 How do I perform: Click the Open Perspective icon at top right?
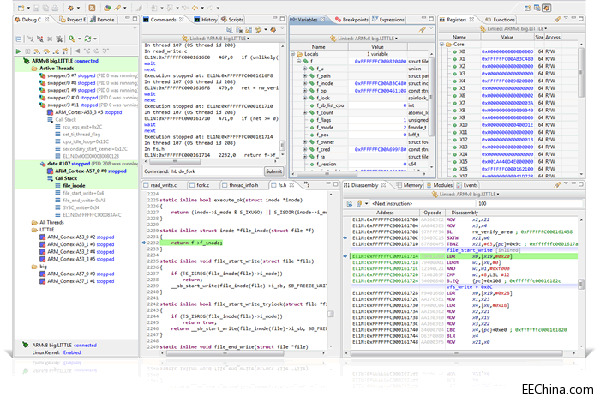tap(528, 8)
